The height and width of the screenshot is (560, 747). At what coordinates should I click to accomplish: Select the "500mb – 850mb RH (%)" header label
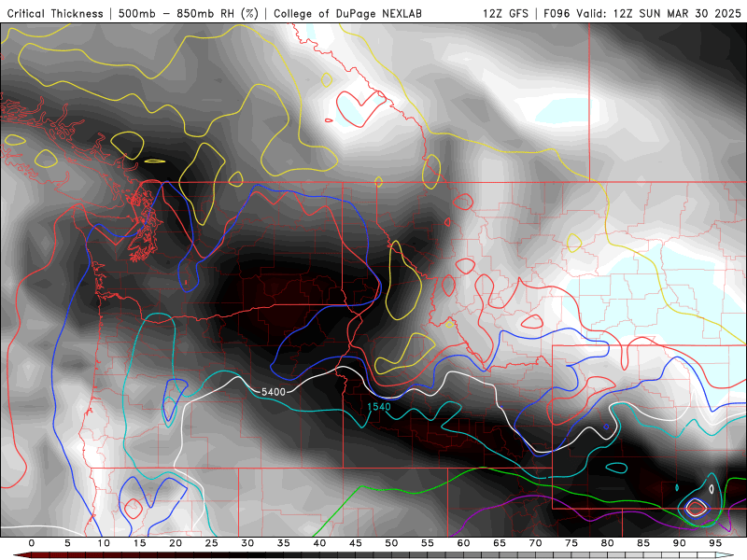click(189, 13)
